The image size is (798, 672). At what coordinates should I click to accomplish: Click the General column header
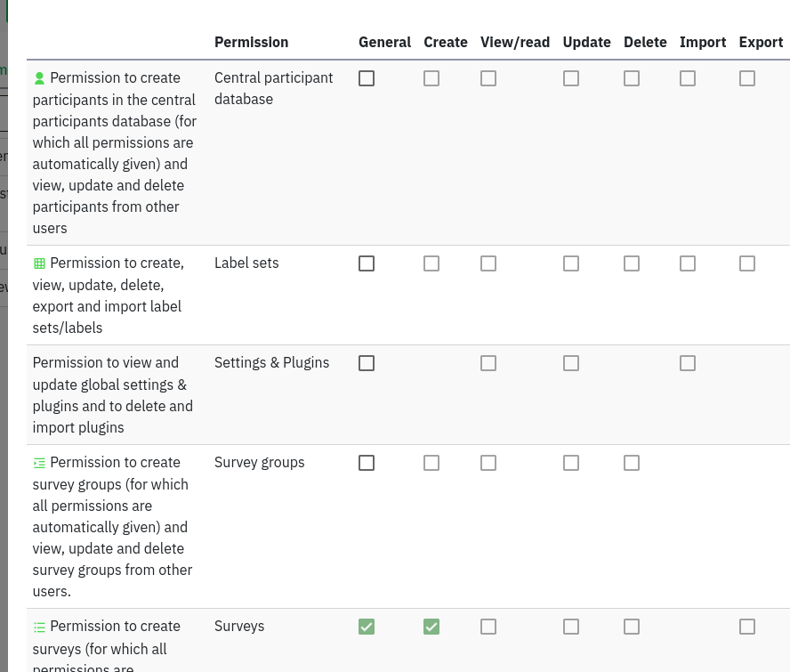point(384,42)
